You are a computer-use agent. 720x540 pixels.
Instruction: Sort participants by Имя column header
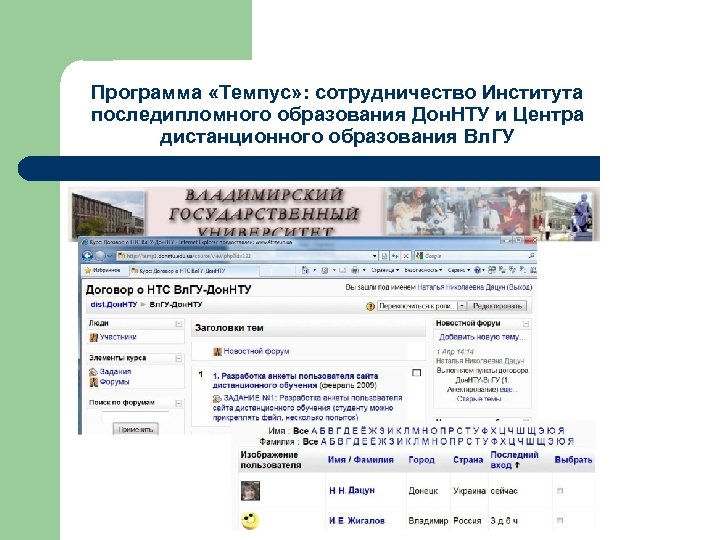tap(337, 460)
